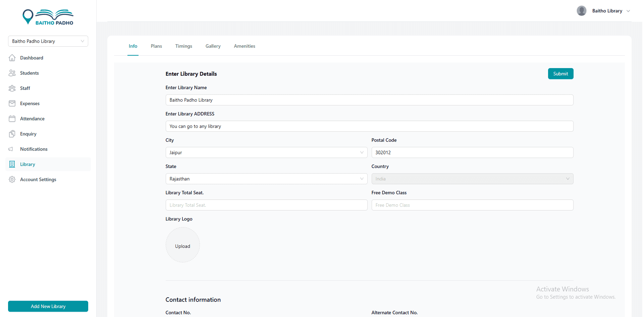Click the Attendance calendar icon

[12, 118]
